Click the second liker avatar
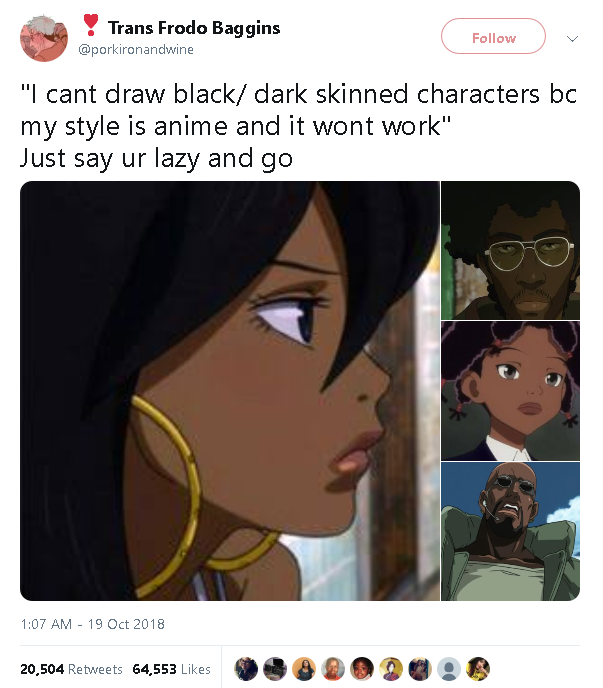This screenshot has width=603, height=688. pos(275,669)
